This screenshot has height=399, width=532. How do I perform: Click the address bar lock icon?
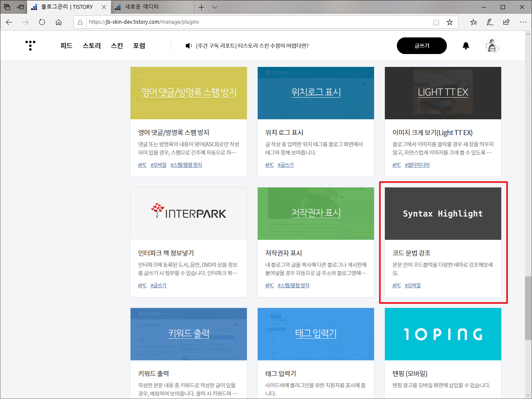80,22
